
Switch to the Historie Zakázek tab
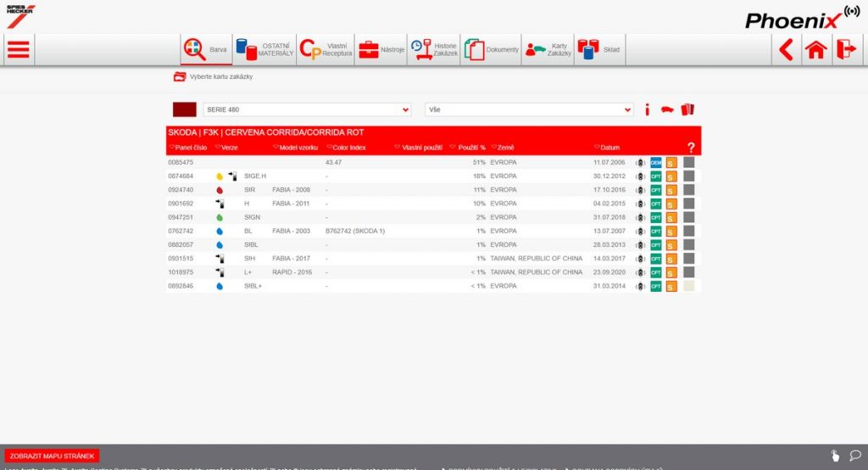(433, 50)
